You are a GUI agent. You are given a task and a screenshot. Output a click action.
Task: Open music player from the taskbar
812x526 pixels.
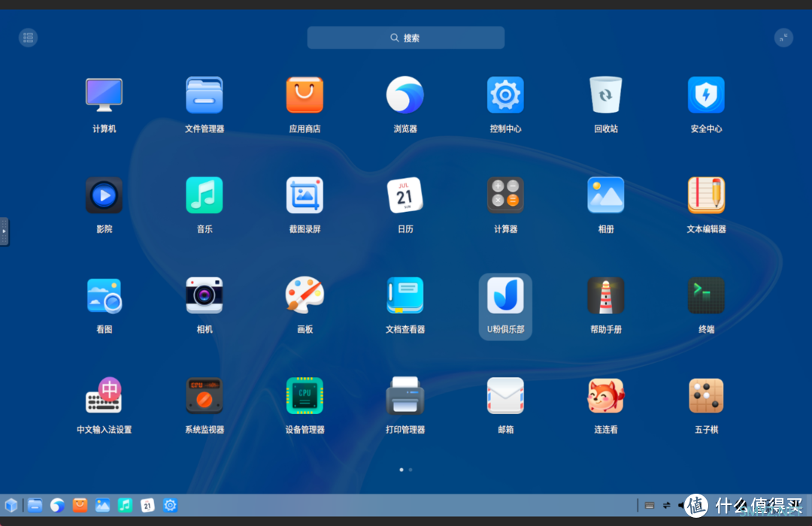pyautogui.click(x=125, y=505)
